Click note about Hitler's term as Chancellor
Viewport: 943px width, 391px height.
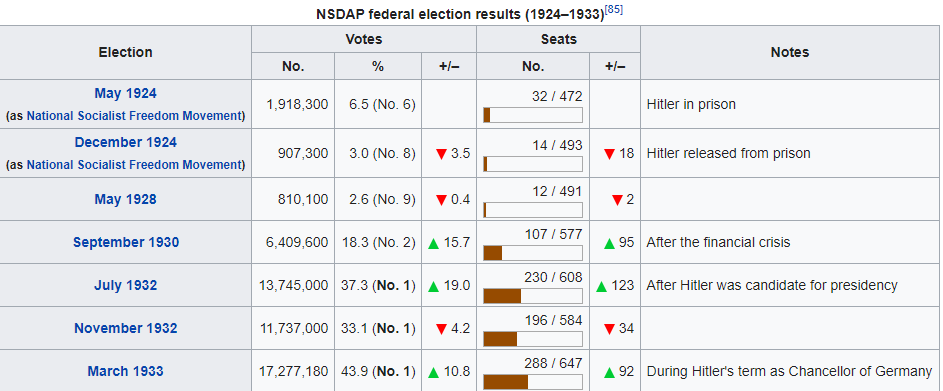[x=789, y=371]
